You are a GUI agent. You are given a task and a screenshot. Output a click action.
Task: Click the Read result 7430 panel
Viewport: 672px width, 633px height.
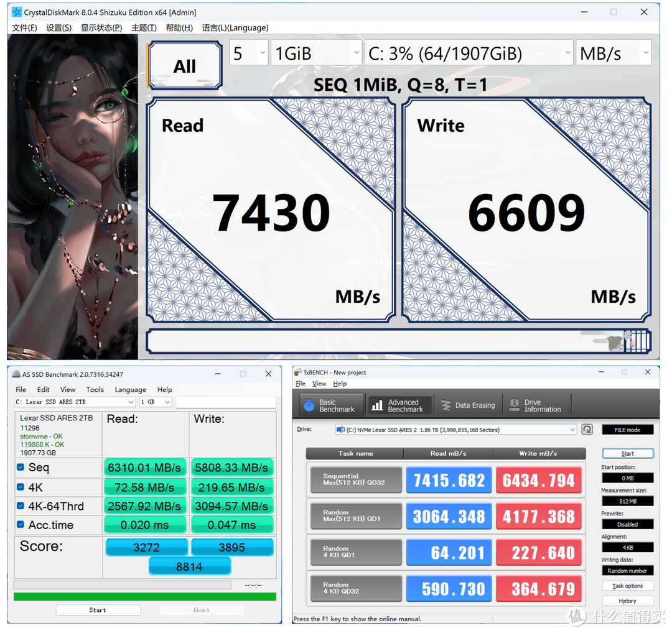[x=271, y=210]
